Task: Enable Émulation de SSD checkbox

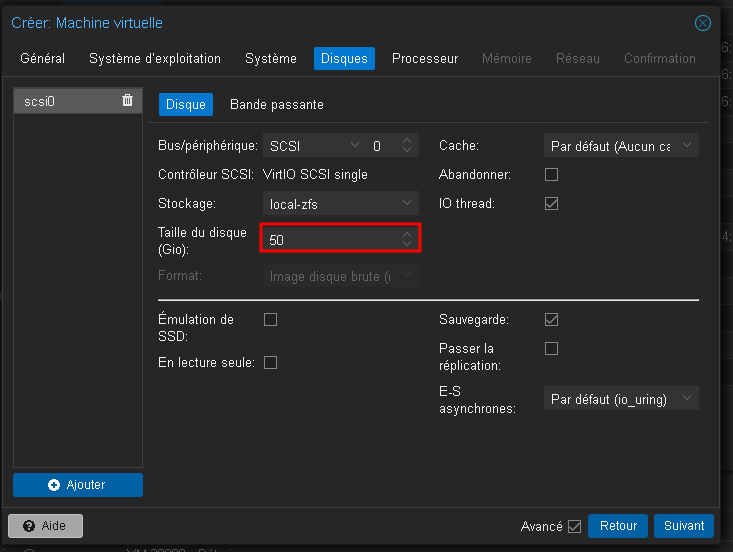Action: (270, 320)
